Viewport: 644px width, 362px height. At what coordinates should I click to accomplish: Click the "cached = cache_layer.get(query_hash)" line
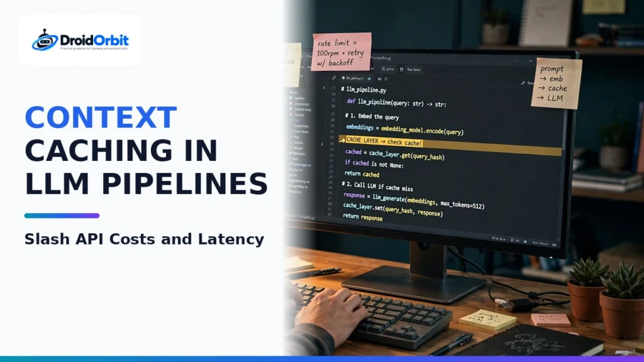[394, 155]
